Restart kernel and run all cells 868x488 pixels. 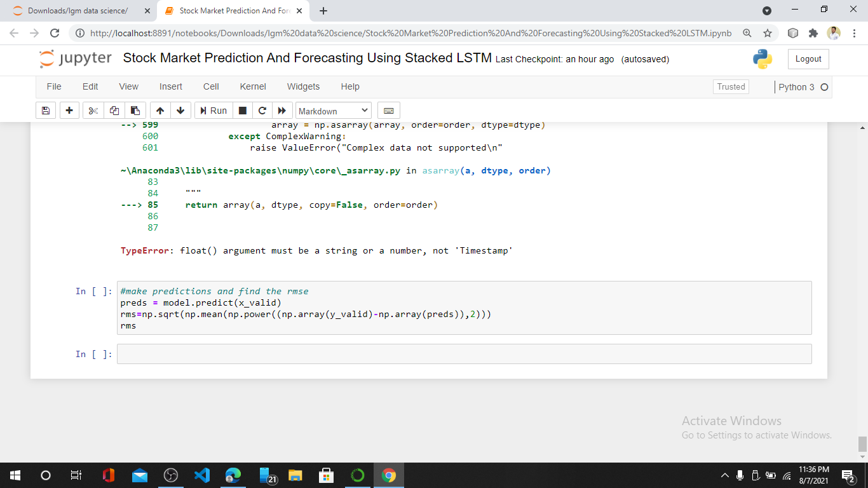(x=281, y=111)
